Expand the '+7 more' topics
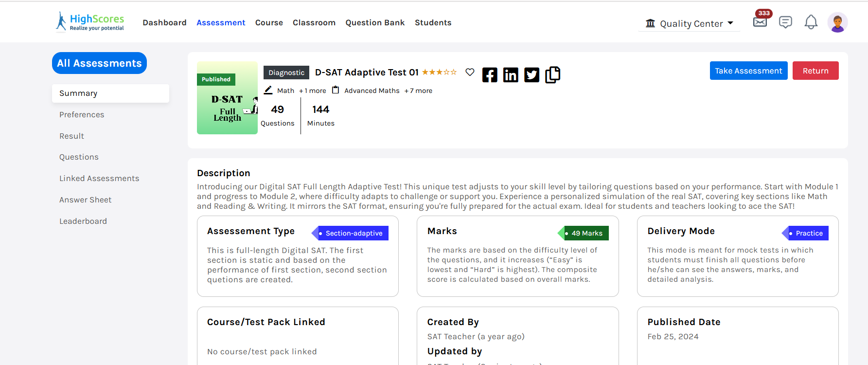This screenshot has width=868, height=365. [418, 91]
